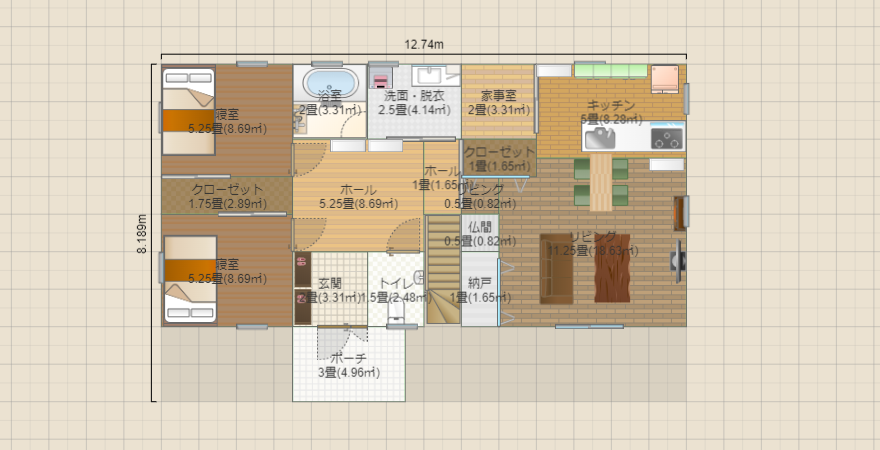Select the front door on the ポーチ
This screenshot has height=450, width=880.
pyautogui.click(x=342, y=342)
